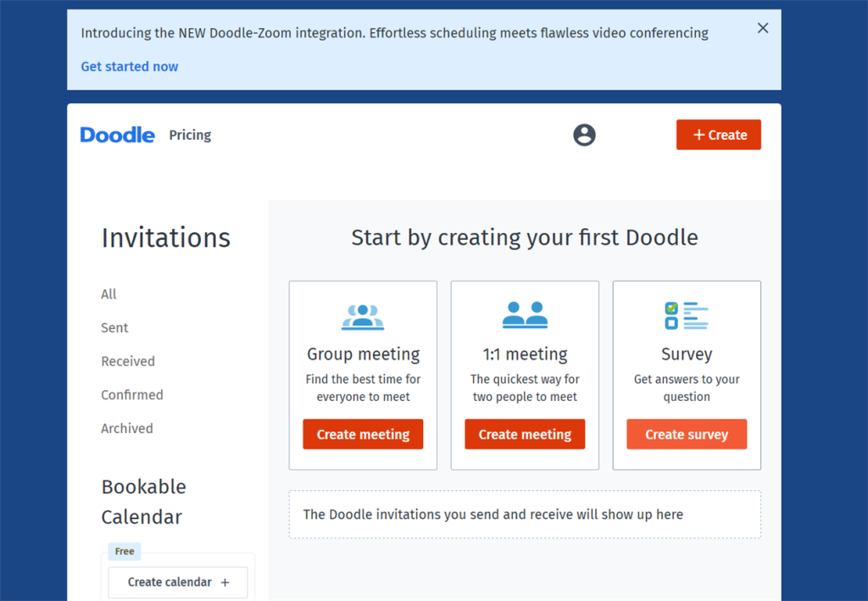Screen dimensions: 868x601
Task: Filter invitations by Received
Action: pyautogui.click(x=128, y=361)
